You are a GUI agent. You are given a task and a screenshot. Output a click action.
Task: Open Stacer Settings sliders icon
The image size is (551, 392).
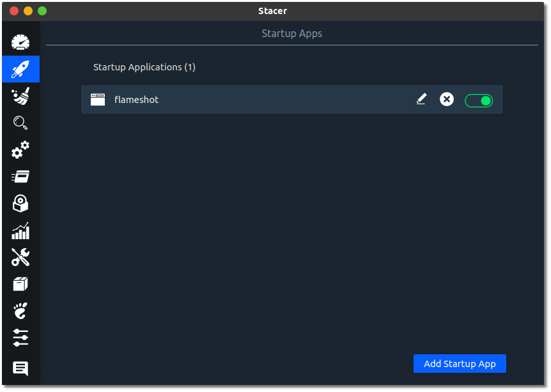(x=20, y=338)
